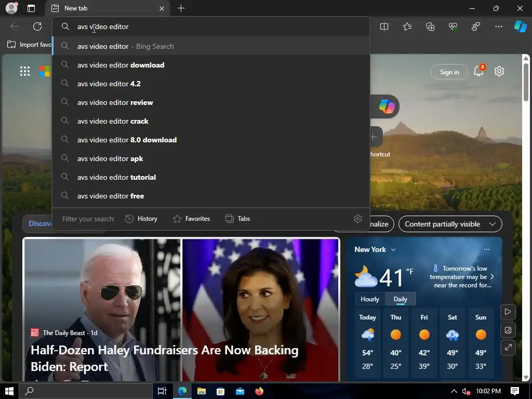Image resolution: width=532 pixels, height=399 pixels.
Task: Click the taskbar search box
Action: [85, 391]
